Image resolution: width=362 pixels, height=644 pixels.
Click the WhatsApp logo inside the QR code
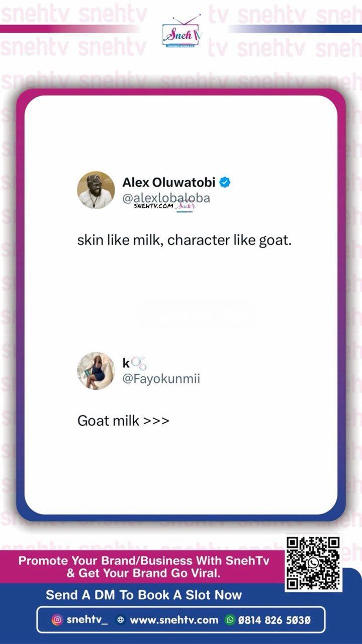coord(314,562)
